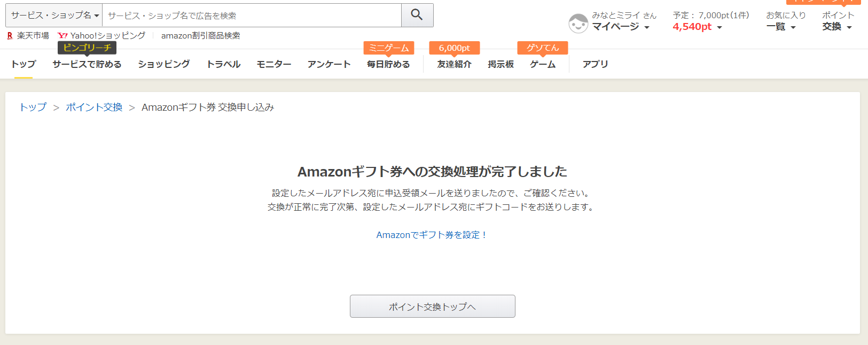Click the 6,000pt orange badge
The height and width of the screenshot is (345, 868).
[x=455, y=48]
